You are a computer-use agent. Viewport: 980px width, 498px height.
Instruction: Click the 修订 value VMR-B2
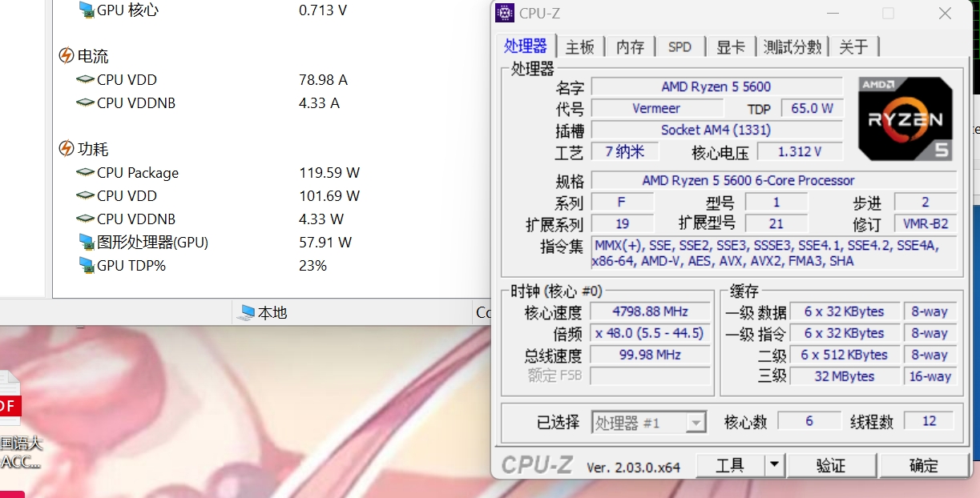coord(926,223)
